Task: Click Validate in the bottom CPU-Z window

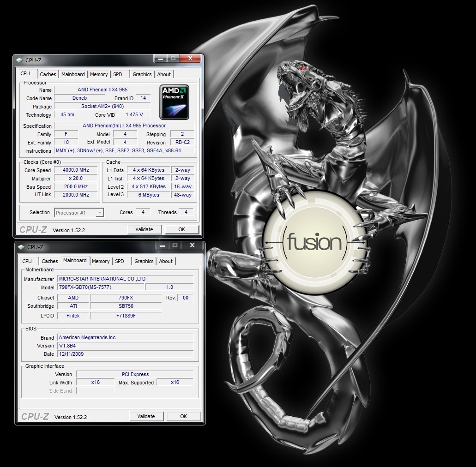Action: (x=146, y=416)
